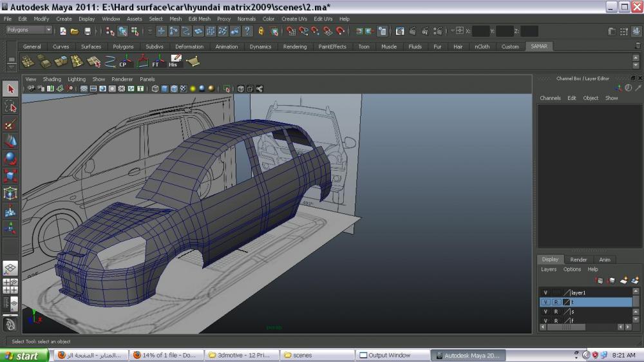Image resolution: width=644 pixels, height=362 pixels.
Task: Switch to the Anim layer tab
Action: (605, 260)
